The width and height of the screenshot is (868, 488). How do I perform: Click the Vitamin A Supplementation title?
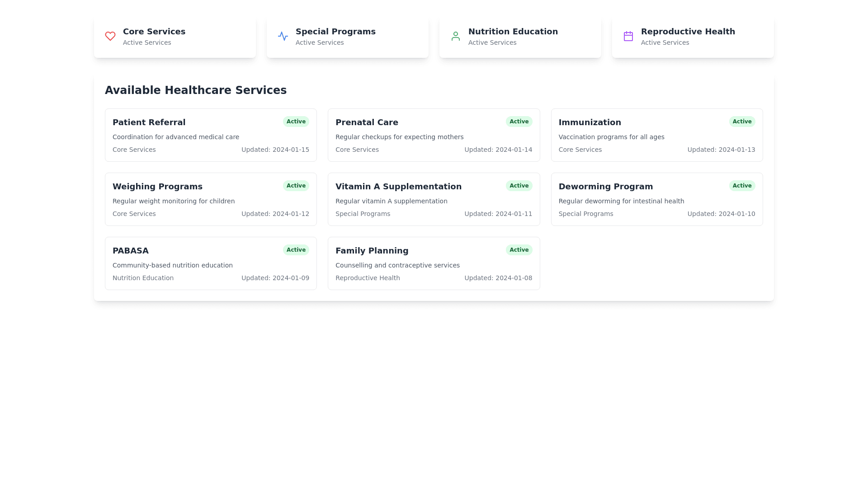[x=398, y=187]
